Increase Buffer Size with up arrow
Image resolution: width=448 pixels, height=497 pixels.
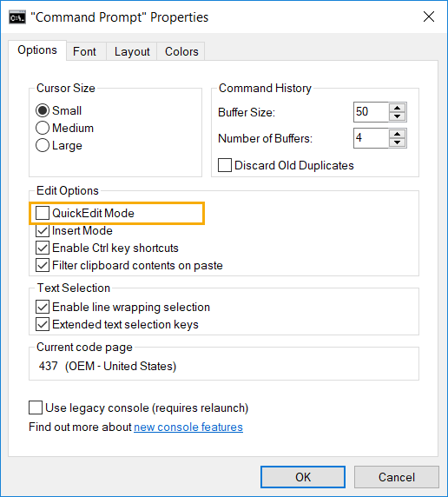398,108
